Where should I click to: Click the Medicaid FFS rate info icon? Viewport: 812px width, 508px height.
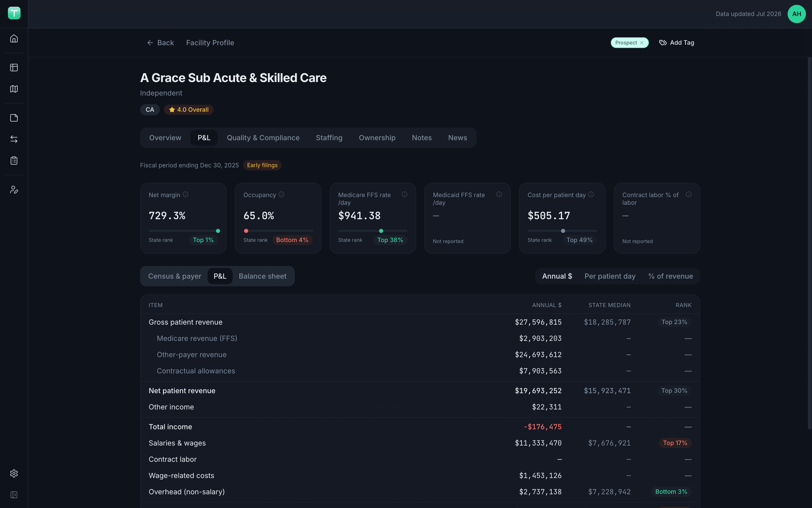click(x=499, y=195)
